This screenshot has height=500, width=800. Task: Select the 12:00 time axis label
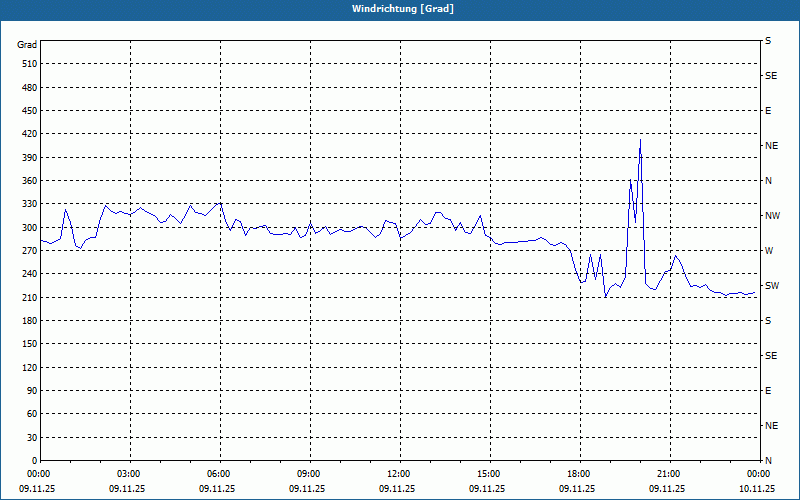401,474
